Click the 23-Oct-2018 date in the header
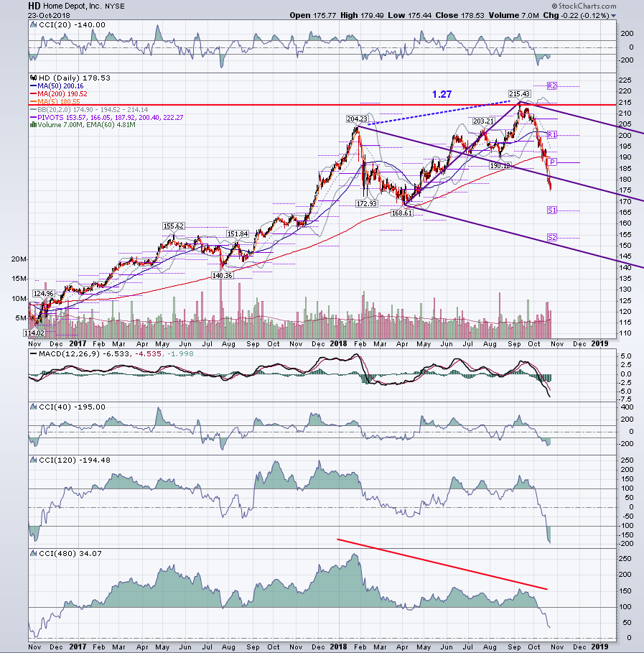This screenshot has height=653, width=644. 49,16
